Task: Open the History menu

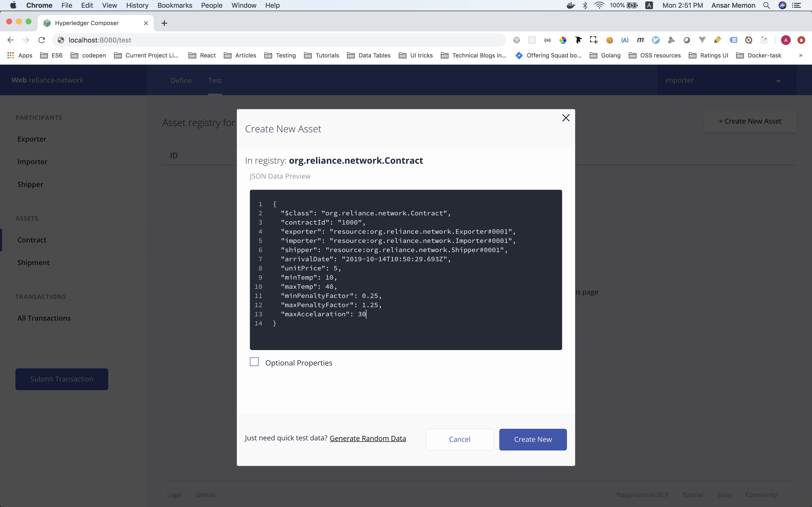Action: point(137,5)
